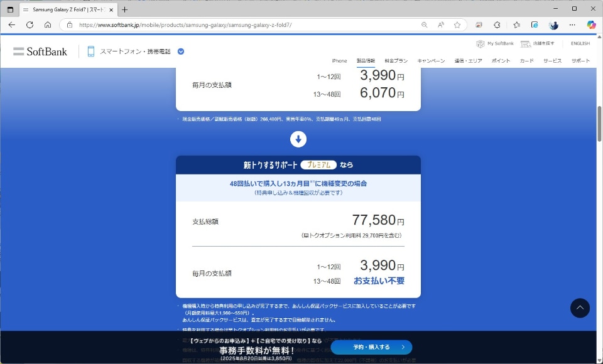
Task: Click the browser back arrow
Action: point(12,25)
